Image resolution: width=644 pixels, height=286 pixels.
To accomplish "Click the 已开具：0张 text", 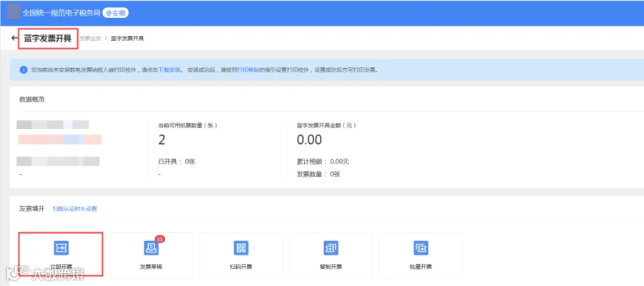I will coord(177,161).
